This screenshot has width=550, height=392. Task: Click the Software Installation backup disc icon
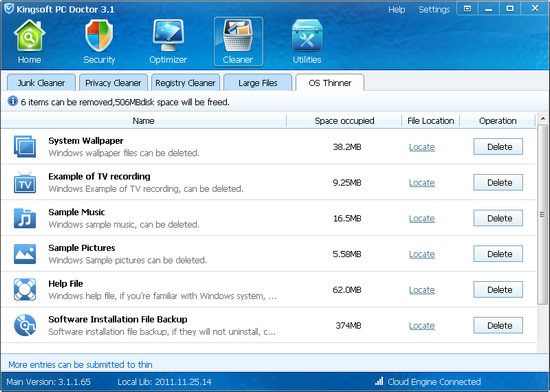pyautogui.click(x=25, y=325)
